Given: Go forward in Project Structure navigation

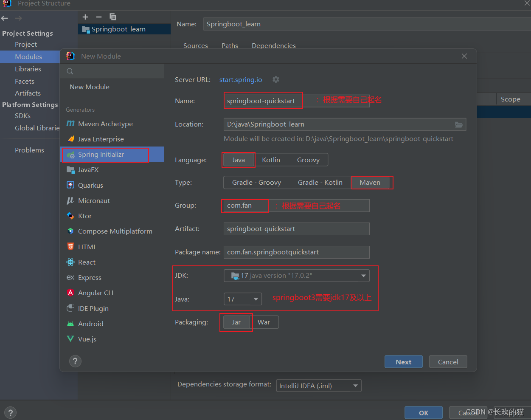Looking at the screenshot, I should pyautogui.click(x=18, y=18).
